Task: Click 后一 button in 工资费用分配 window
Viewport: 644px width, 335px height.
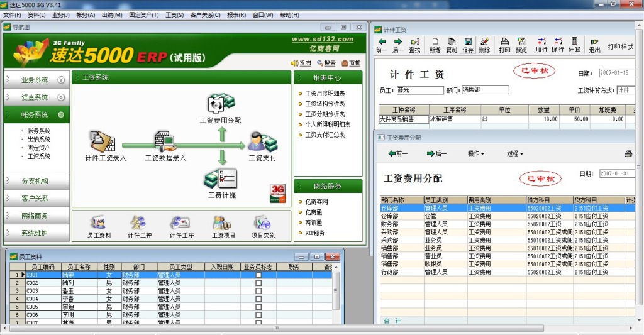Action: pos(436,153)
